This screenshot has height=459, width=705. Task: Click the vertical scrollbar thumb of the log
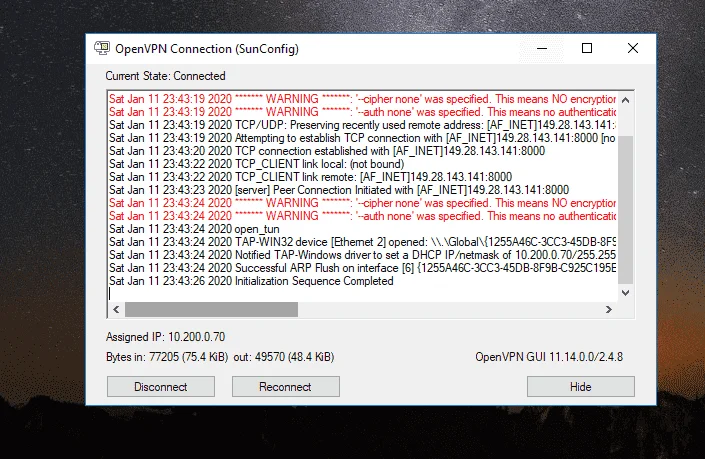click(625, 209)
